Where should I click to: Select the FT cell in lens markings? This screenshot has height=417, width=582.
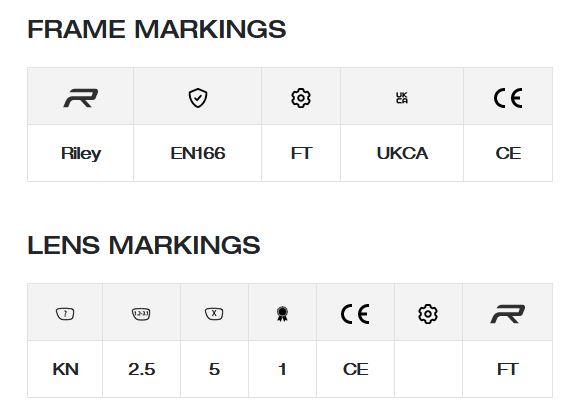(507, 369)
